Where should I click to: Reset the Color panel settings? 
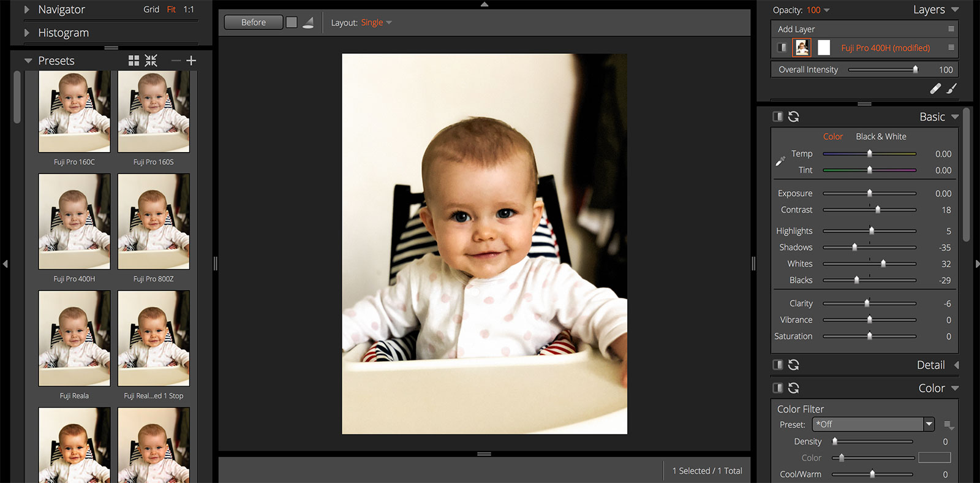point(794,388)
